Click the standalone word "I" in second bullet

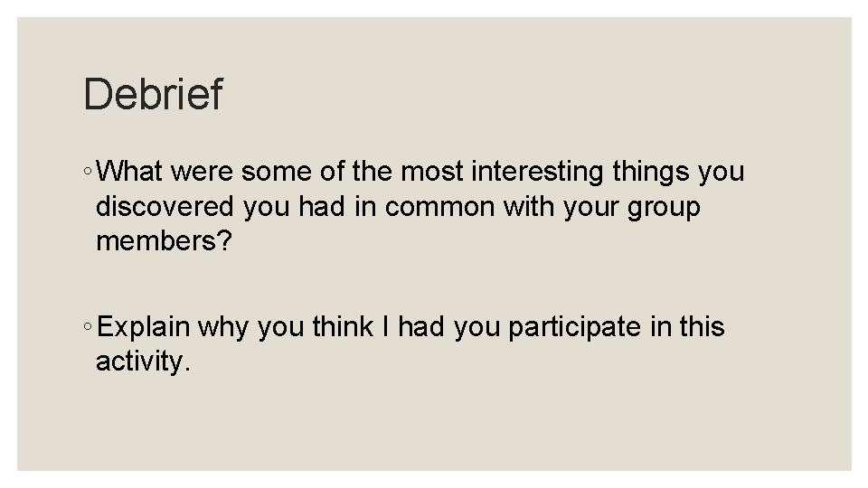point(385,326)
